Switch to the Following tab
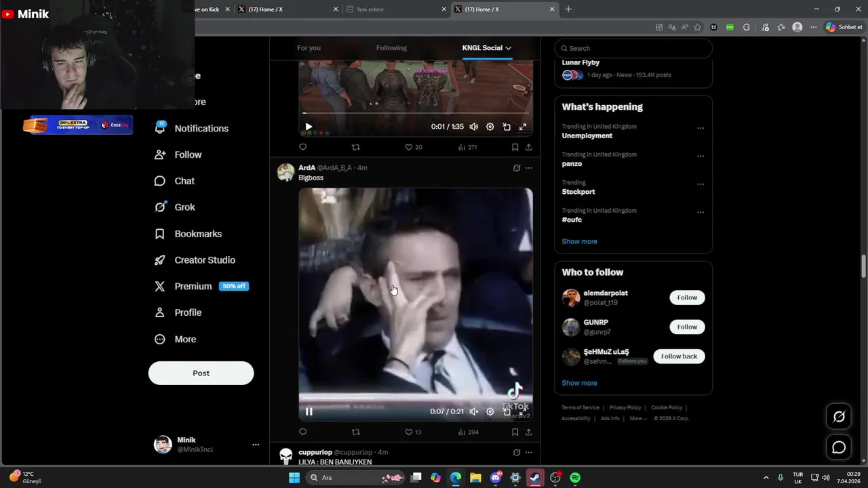868x488 pixels. point(391,48)
